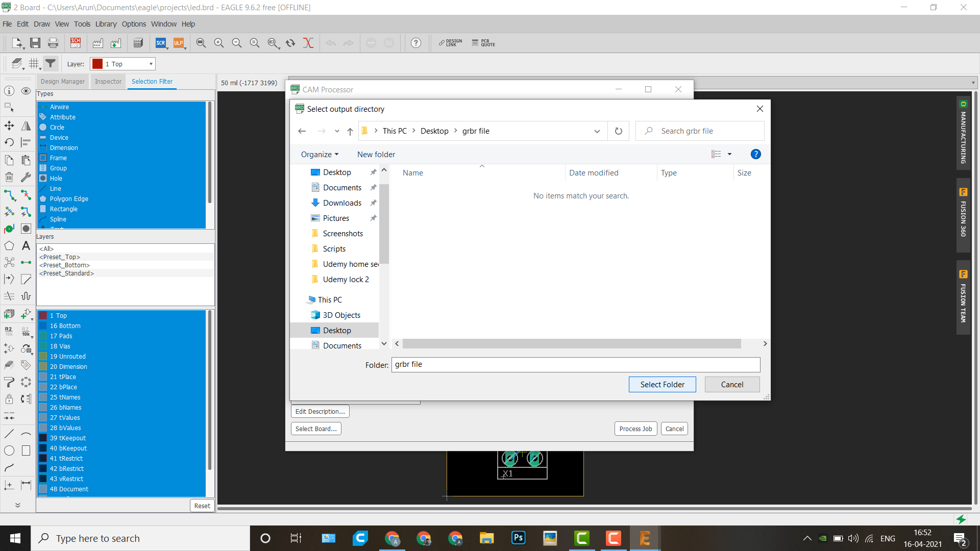Go up one folder level
This screenshot has height=551, width=980.
pos(350,131)
